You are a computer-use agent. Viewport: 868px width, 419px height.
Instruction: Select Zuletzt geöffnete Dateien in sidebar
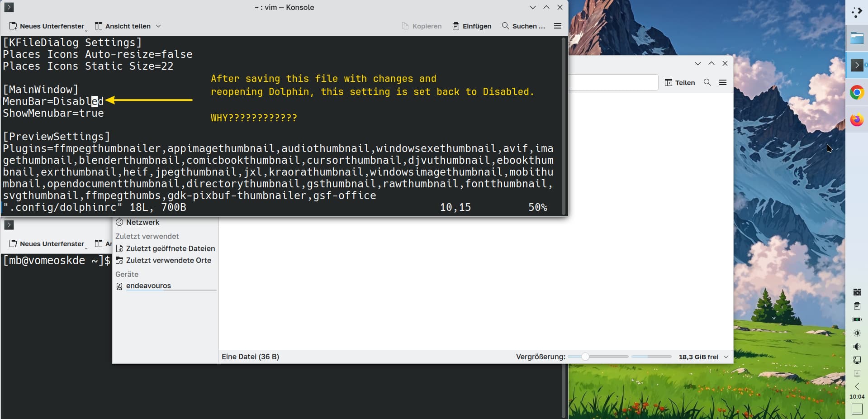point(170,248)
